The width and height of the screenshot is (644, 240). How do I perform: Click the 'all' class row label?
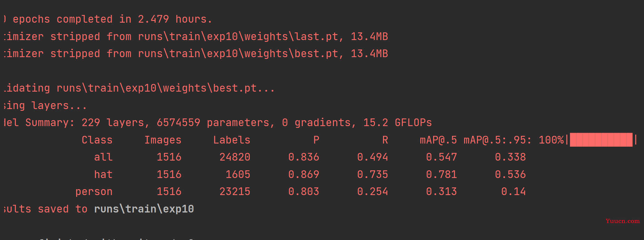tap(103, 157)
